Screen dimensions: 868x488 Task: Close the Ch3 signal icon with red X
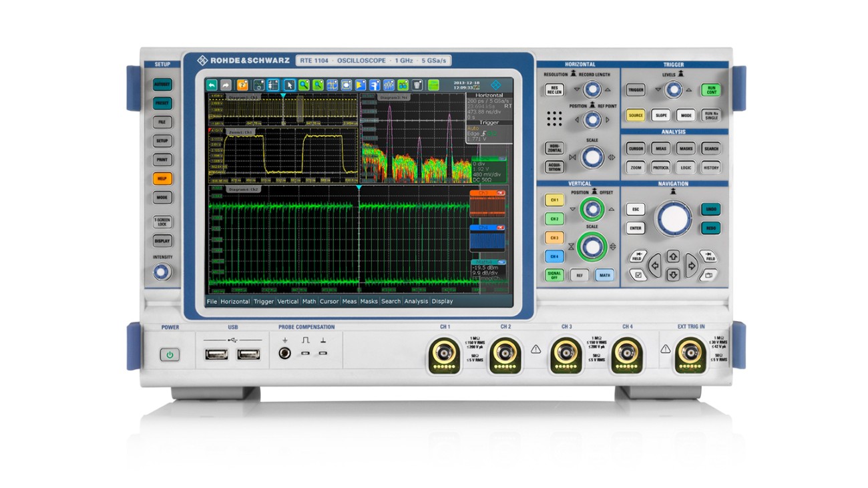point(499,194)
